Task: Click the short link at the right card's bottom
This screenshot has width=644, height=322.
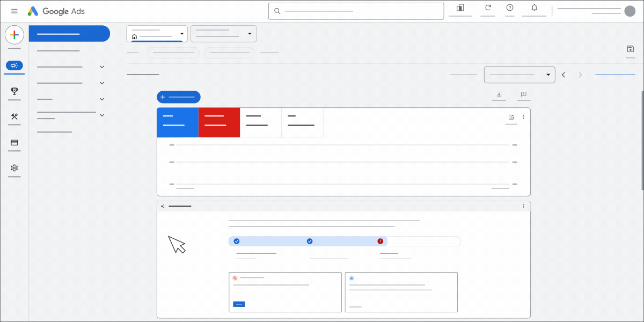Action: click(355, 306)
